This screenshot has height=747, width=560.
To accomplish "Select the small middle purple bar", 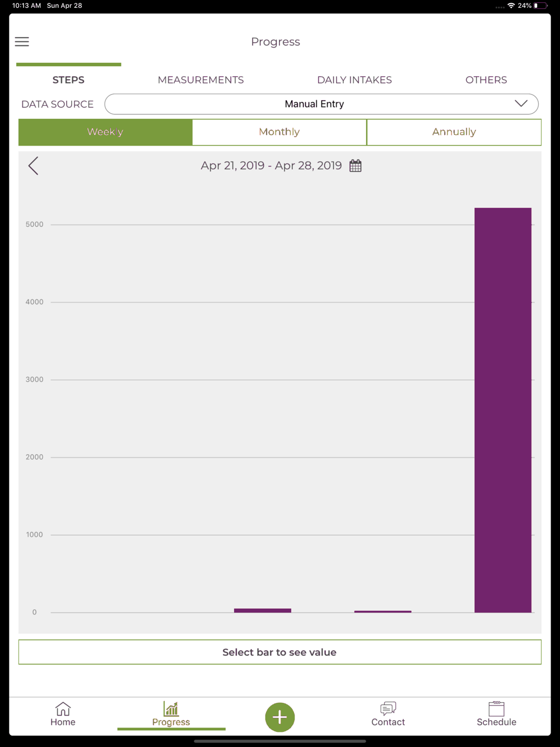I will tap(263, 610).
